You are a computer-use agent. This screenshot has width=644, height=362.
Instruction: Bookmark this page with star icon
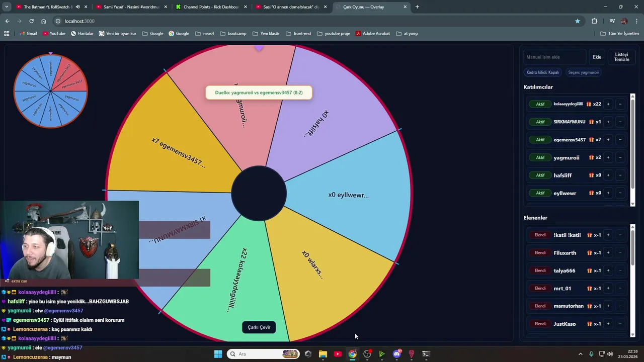coord(578,21)
